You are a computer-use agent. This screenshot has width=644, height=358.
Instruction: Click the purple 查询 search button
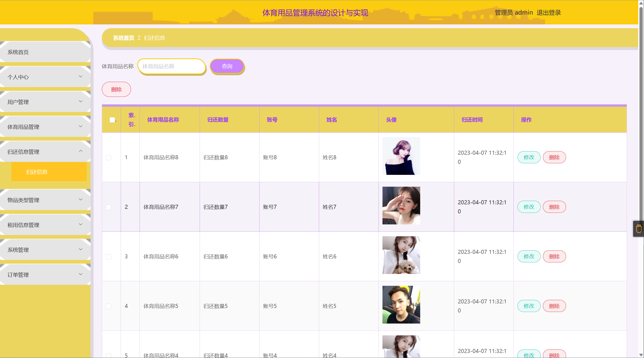pyautogui.click(x=227, y=66)
